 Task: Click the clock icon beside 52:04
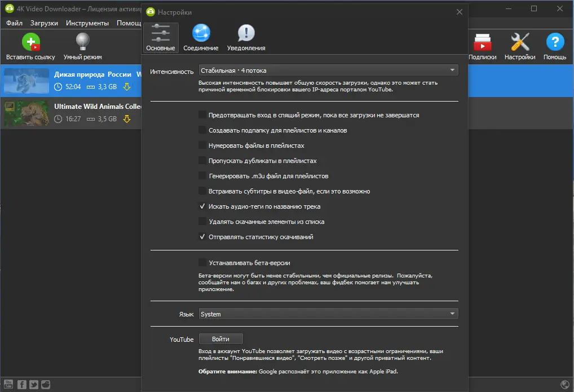pos(58,87)
